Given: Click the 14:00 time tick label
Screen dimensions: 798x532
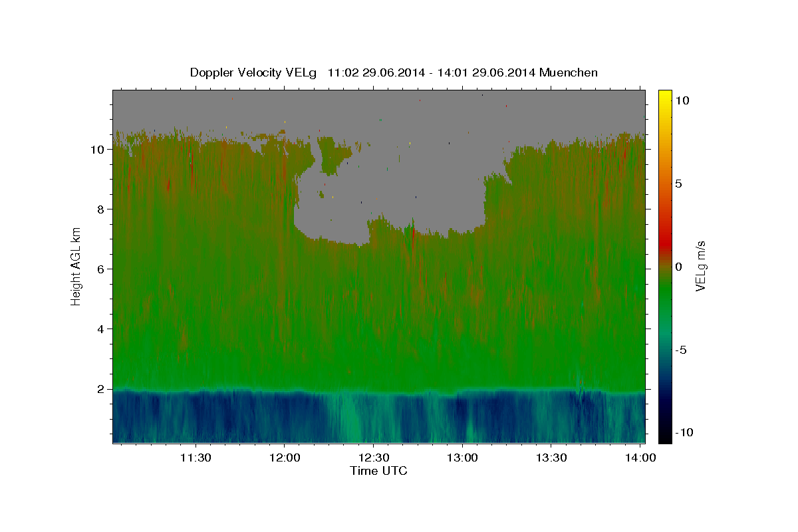Looking at the screenshot, I should coord(640,458).
